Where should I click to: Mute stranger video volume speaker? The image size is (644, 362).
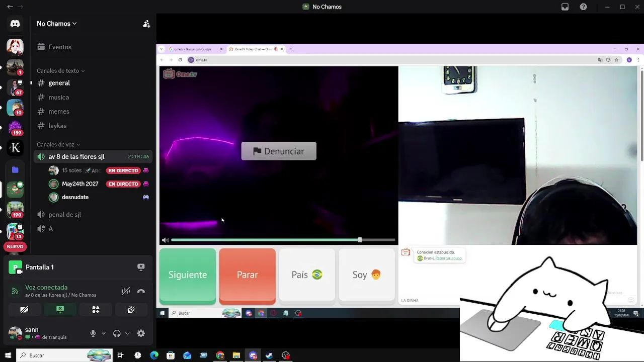click(165, 240)
